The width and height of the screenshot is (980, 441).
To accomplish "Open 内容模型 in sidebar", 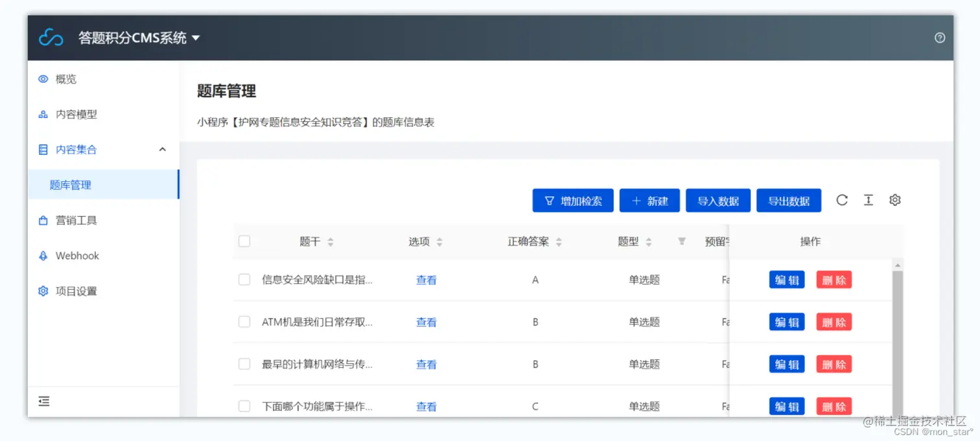I will [x=103, y=115].
